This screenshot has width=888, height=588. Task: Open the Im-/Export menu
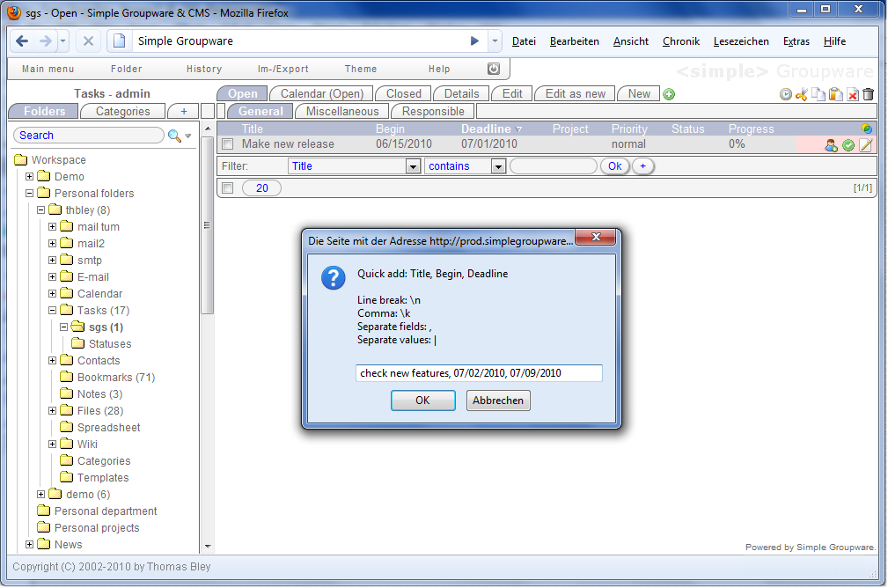283,70
